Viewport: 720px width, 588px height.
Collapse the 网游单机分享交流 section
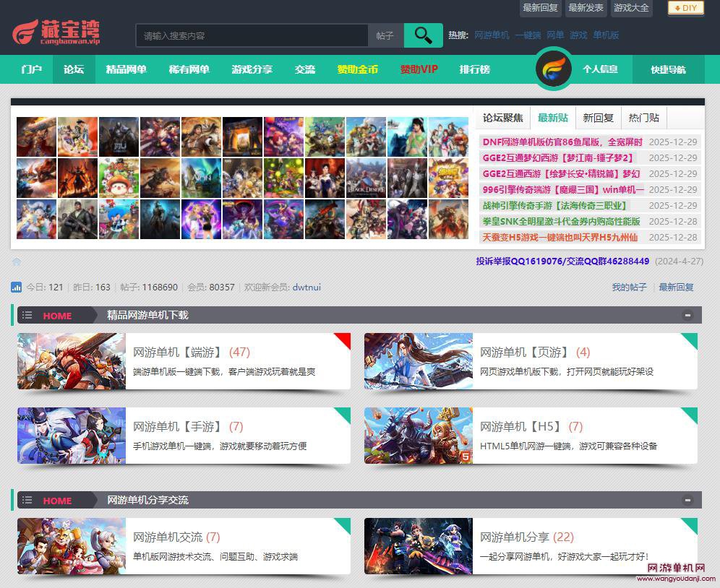point(687,500)
